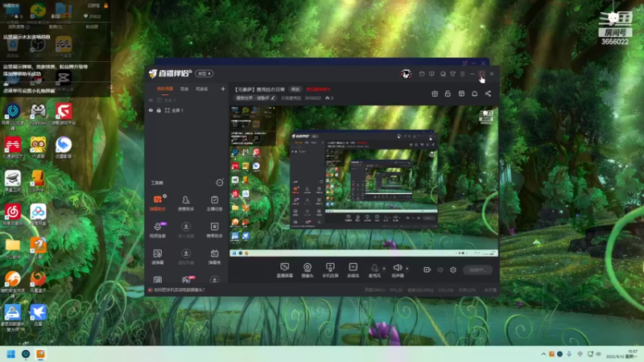Open yellow folder desktop icon
The height and width of the screenshot is (362, 644).
(13, 249)
